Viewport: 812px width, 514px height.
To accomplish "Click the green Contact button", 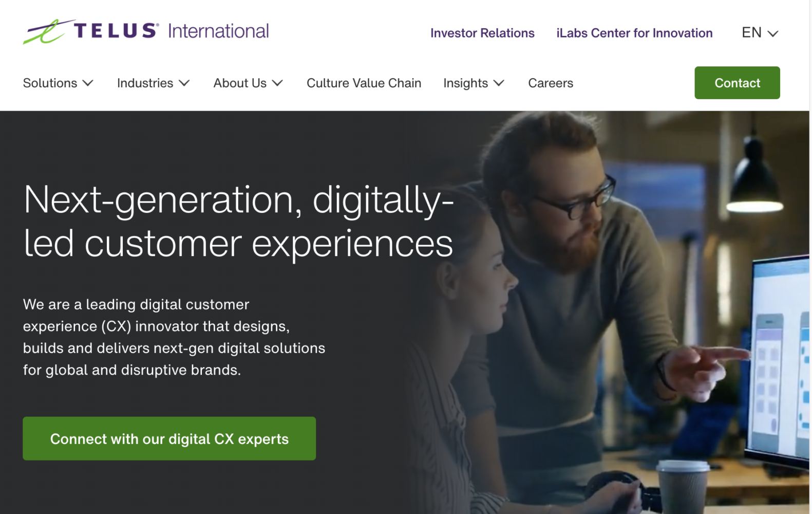I will click(x=737, y=83).
